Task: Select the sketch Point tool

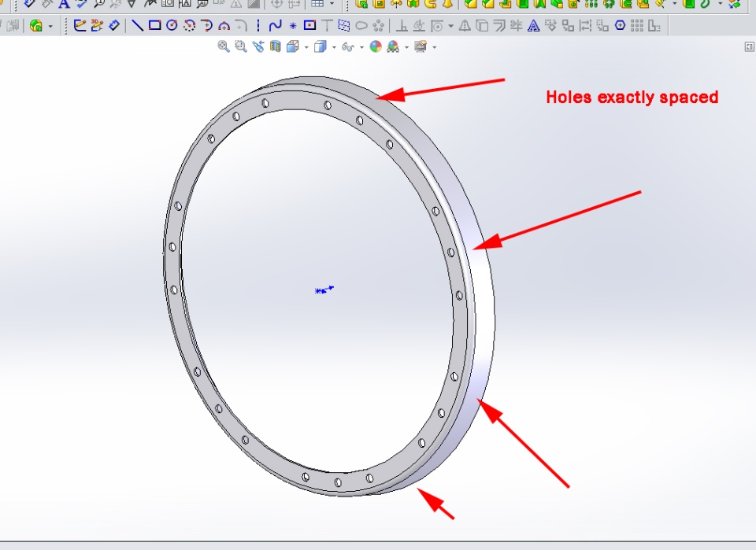Action: click(x=293, y=26)
